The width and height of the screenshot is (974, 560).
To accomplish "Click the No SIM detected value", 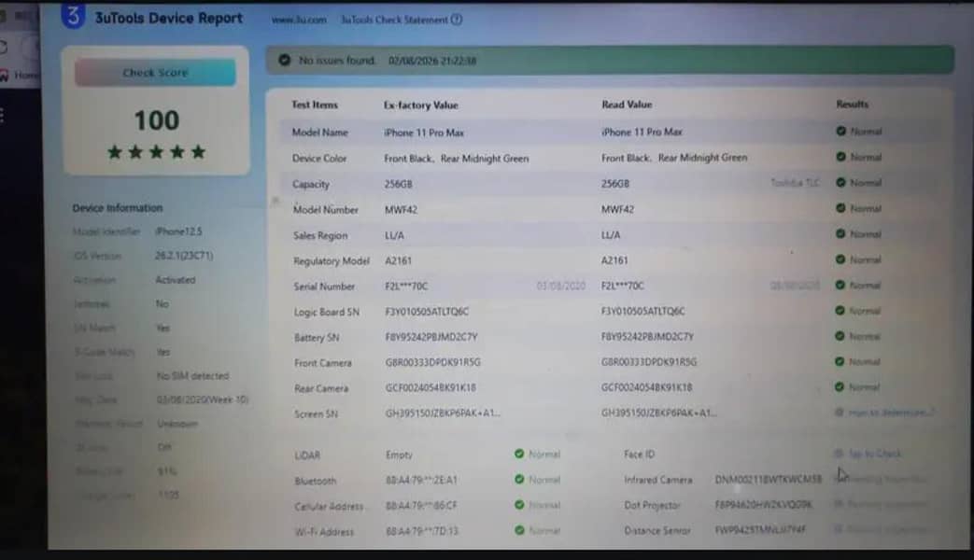I will pyautogui.click(x=192, y=376).
